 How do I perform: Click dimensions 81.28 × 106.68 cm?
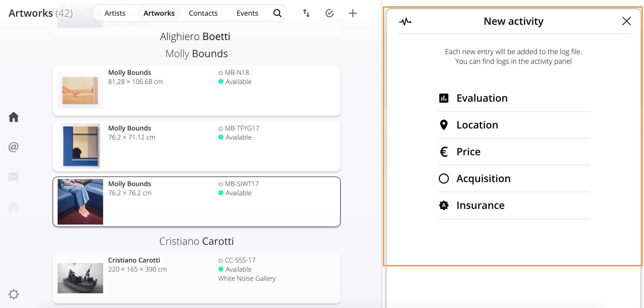pyautogui.click(x=135, y=82)
